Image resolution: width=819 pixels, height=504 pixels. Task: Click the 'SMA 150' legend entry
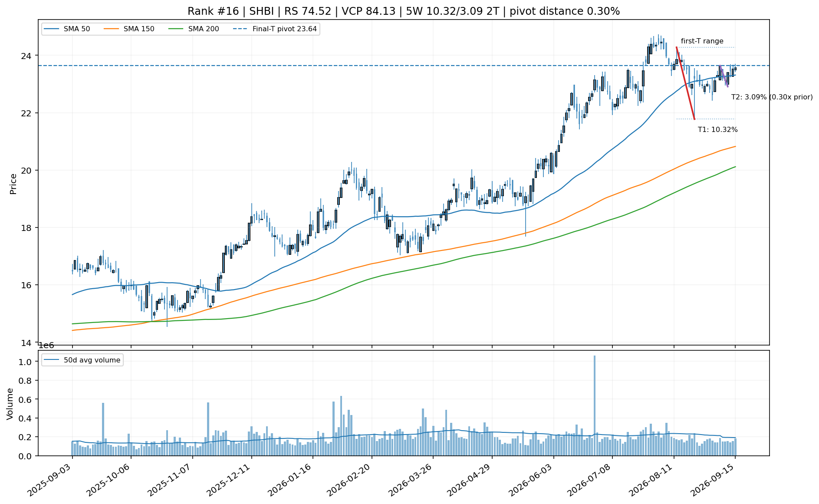coord(129,29)
